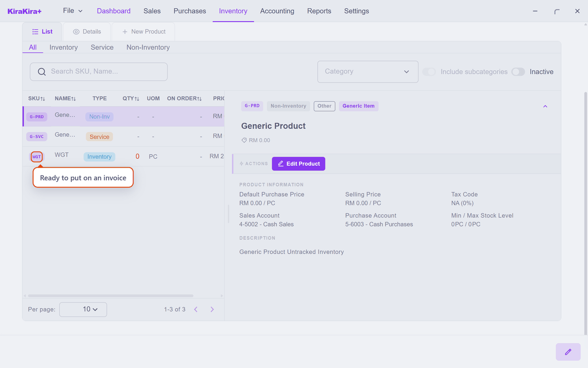Open the Category dropdown

click(368, 72)
